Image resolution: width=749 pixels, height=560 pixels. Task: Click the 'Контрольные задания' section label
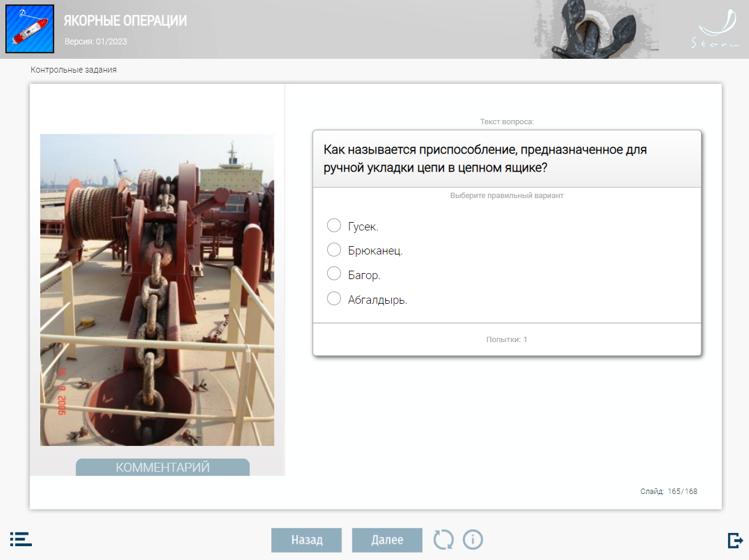coord(74,70)
